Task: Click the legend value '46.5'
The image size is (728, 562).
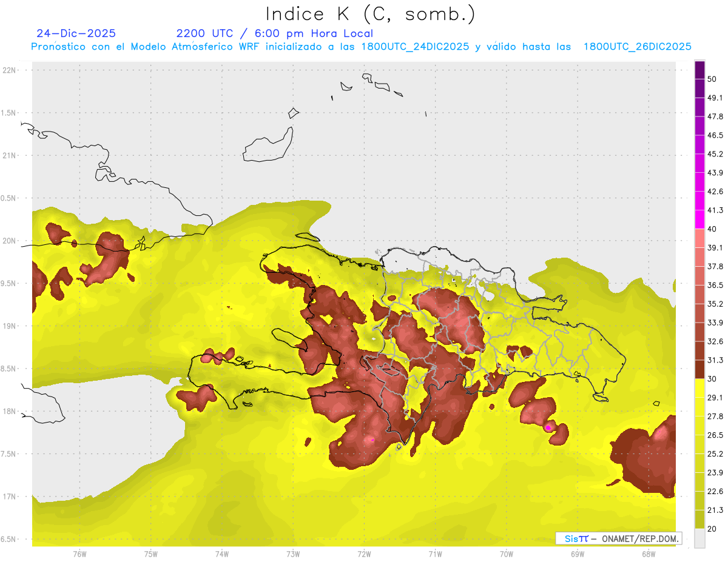Action: click(715, 135)
